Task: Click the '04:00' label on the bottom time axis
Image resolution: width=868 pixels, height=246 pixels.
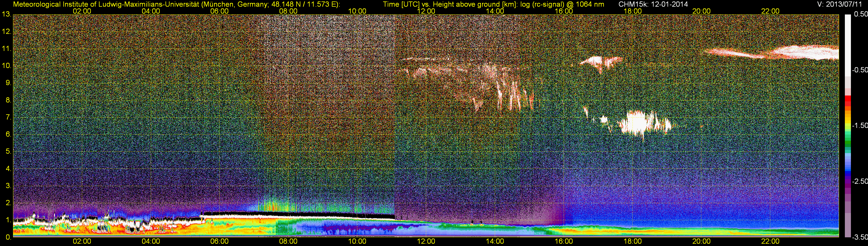Action: 151,242
